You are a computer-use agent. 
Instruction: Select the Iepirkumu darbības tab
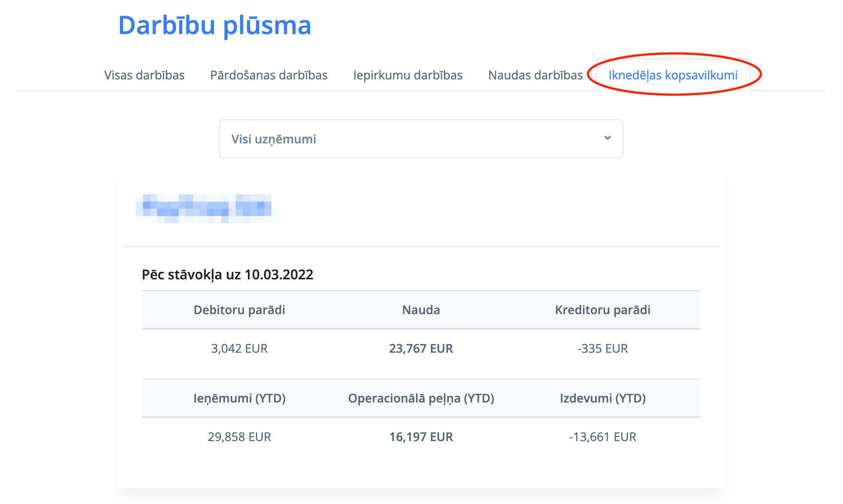(408, 75)
